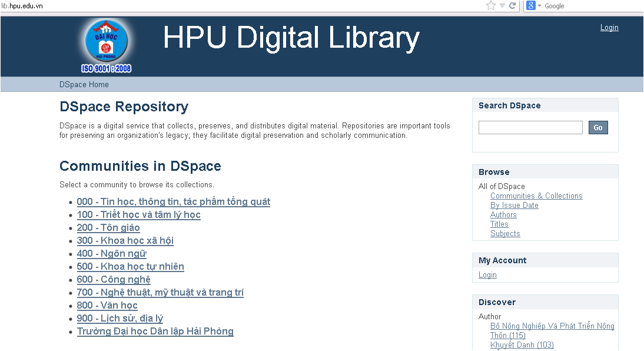Click inside the Search DSpace input field
Screen dimensions: 644x351
click(x=530, y=127)
